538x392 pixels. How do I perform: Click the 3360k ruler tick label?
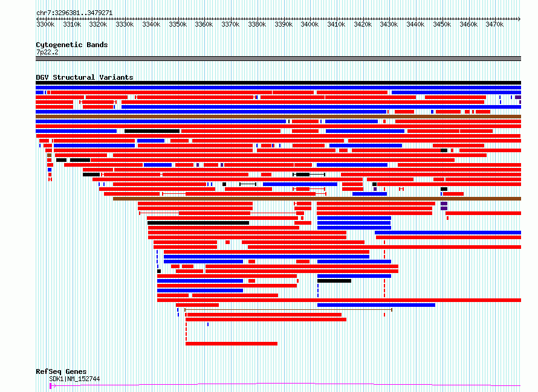click(204, 24)
